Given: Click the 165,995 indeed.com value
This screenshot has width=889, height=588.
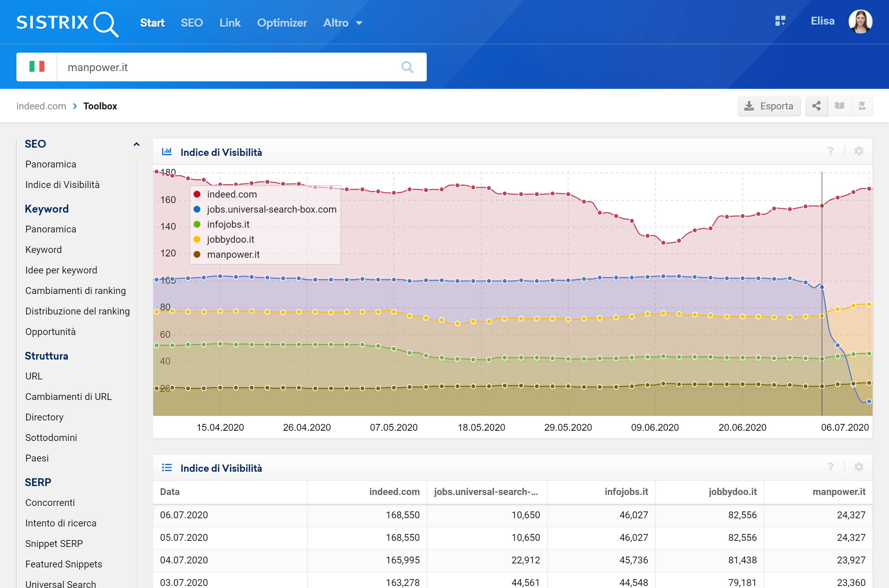Looking at the screenshot, I should (402, 560).
